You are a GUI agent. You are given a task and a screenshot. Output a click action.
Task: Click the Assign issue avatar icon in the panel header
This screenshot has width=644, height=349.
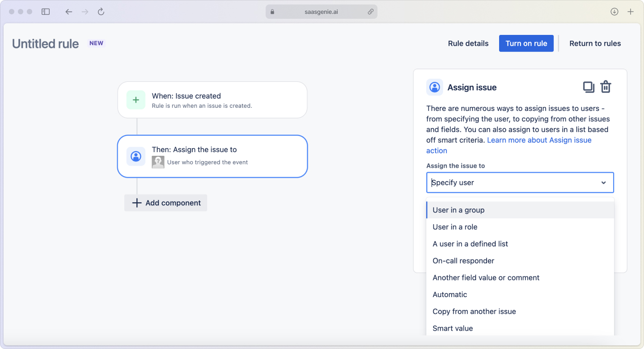tap(434, 87)
